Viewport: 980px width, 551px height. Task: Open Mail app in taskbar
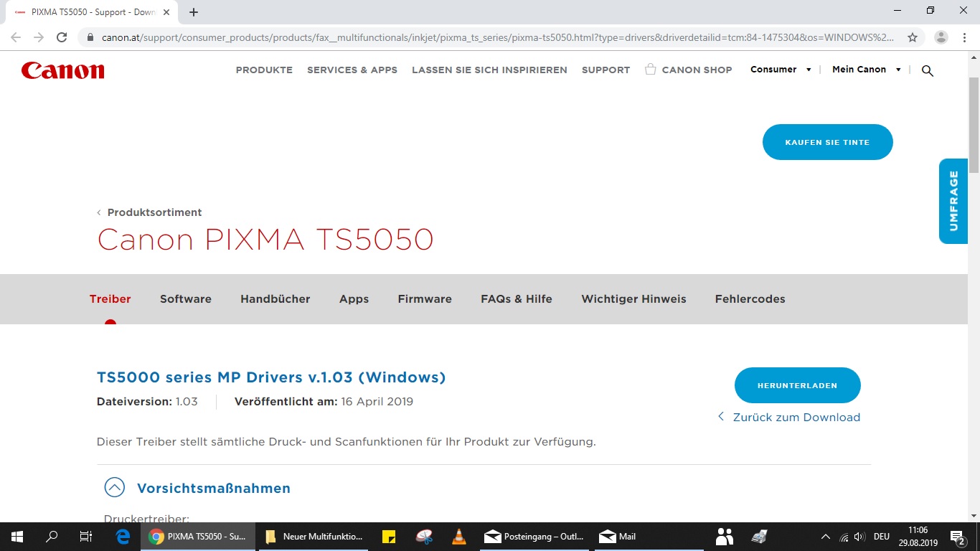coord(649,537)
